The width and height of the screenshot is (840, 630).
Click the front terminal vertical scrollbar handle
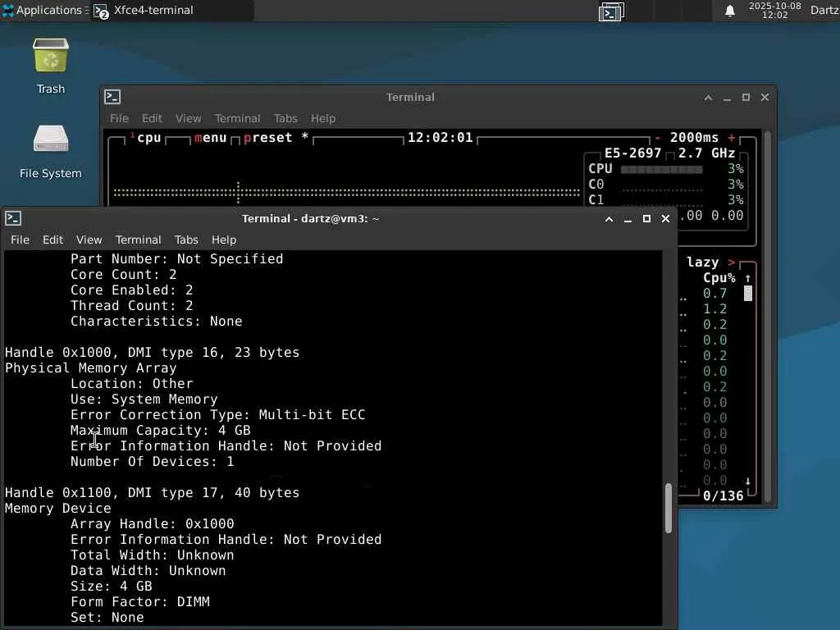pos(668,508)
